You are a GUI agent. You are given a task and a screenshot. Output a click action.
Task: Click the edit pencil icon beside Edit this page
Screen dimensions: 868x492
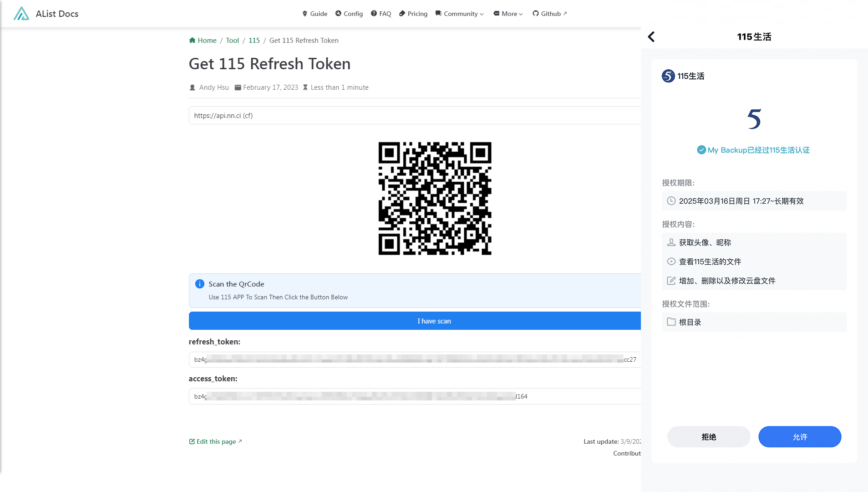pos(192,441)
